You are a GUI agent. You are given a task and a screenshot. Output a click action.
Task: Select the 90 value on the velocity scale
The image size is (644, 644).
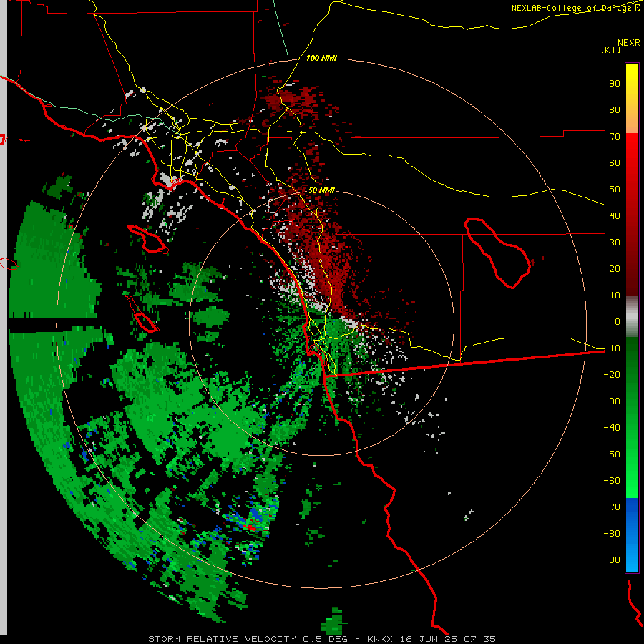tap(615, 84)
